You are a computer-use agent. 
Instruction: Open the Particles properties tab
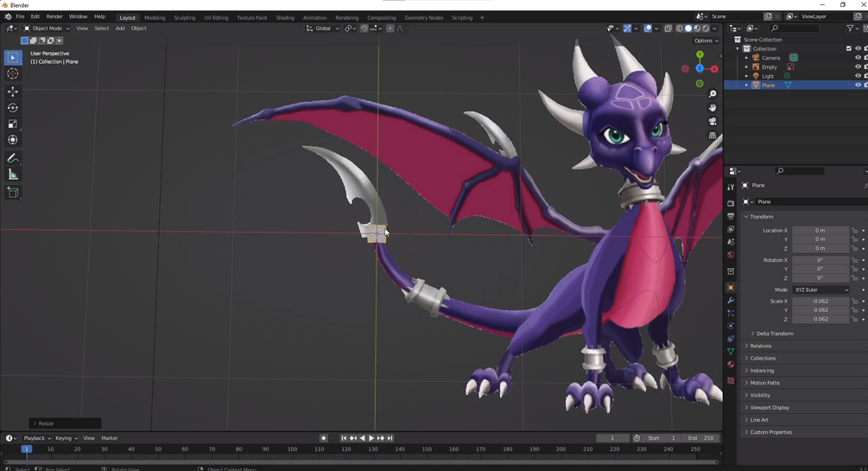(x=731, y=313)
